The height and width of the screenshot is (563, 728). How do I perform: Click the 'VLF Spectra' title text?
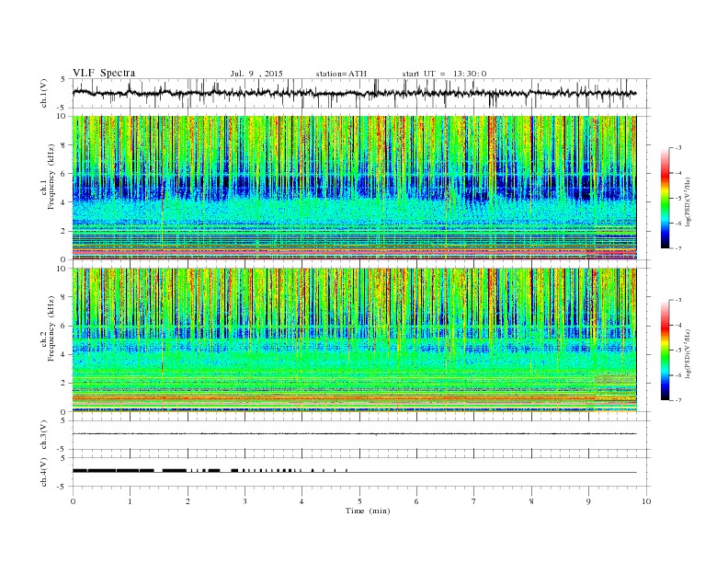pyautogui.click(x=104, y=73)
